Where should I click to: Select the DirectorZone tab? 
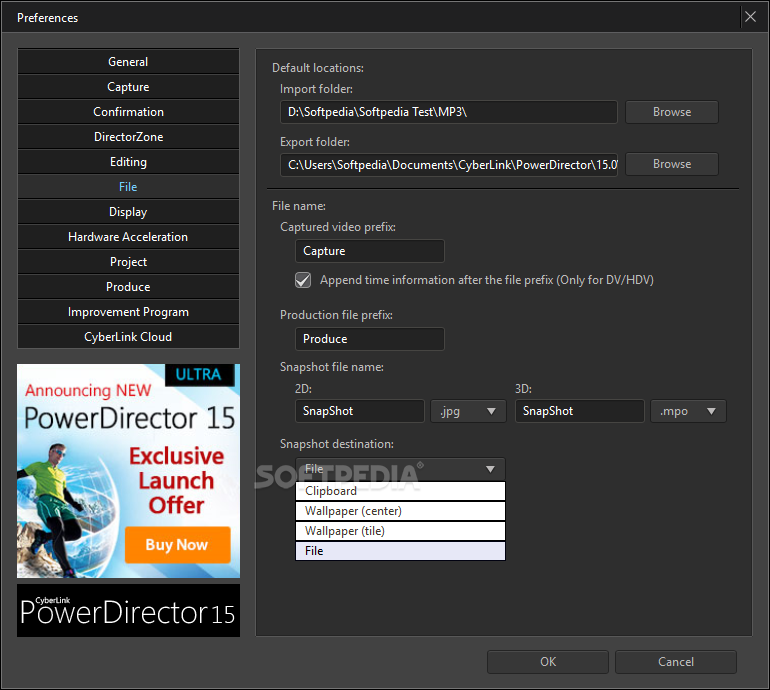(x=128, y=137)
